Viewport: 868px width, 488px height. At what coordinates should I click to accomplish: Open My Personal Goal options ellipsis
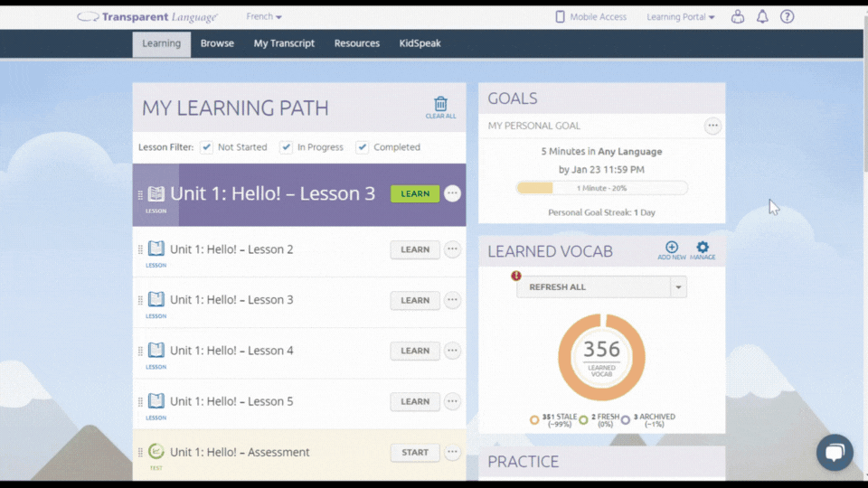coord(712,126)
